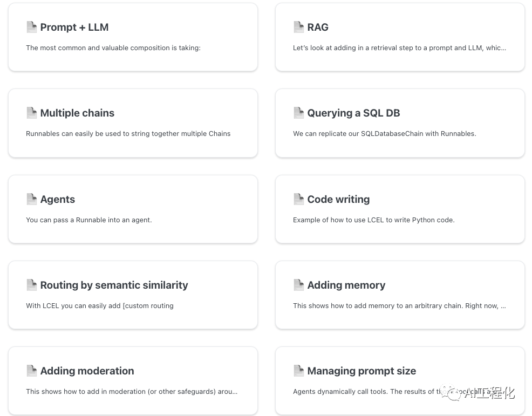Click the page icon next to Adding memory
Image resolution: width=532 pixels, height=416 pixels.
298,285
